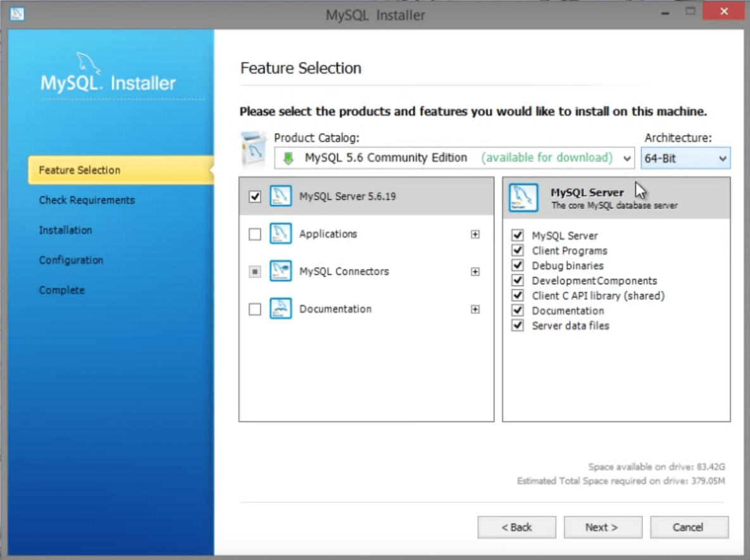
Task: Select the MySQL Server 5.6.19 row label
Action: point(347,197)
